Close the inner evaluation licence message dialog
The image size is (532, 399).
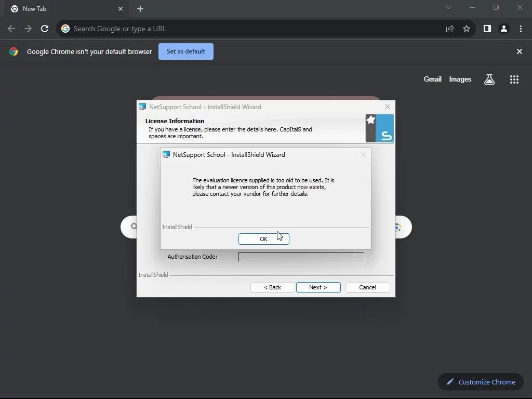363,154
